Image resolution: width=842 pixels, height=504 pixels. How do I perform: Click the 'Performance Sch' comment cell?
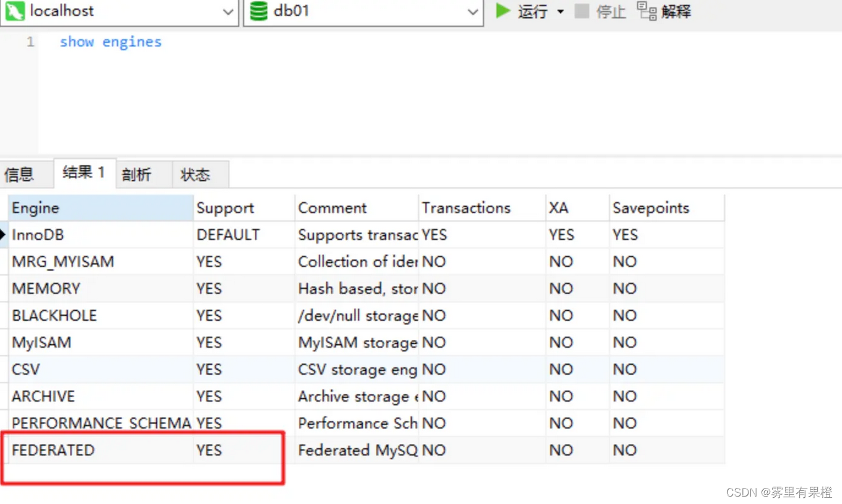click(357, 424)
